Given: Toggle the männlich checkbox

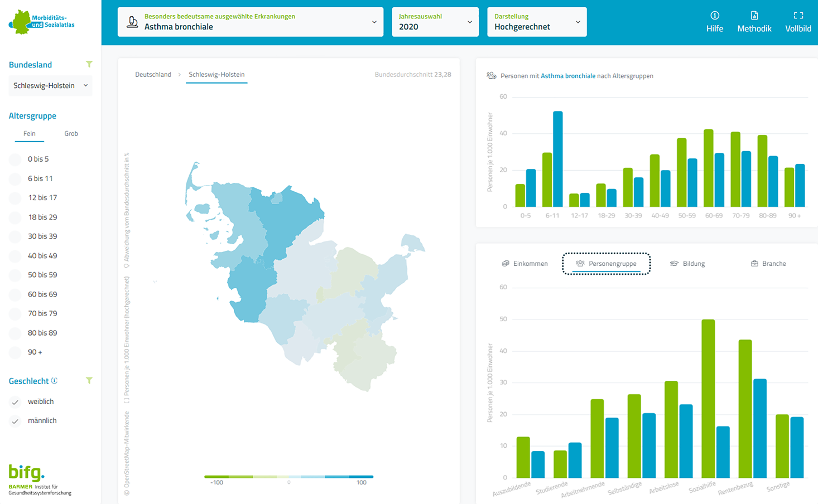Looking at the screenshot, I should tap(16, 421).
